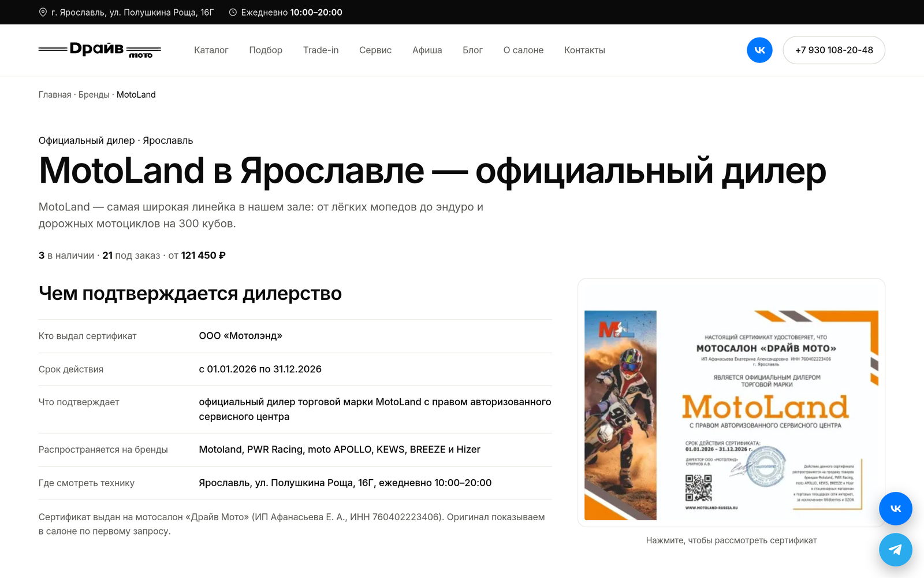Click the clock icon near working hours
Viewport: 924px width, 578px height.
coord(233,12)
